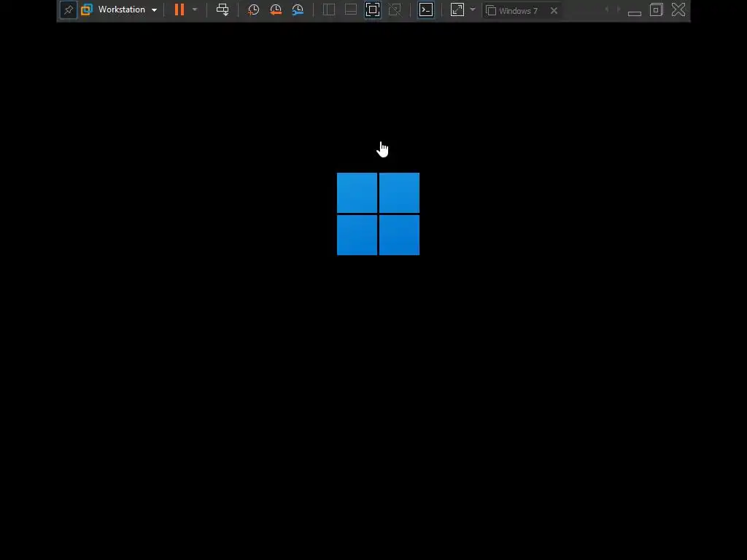Revert virtual machine to previous snapshot
Screen dimensions: 747x560
275,9
